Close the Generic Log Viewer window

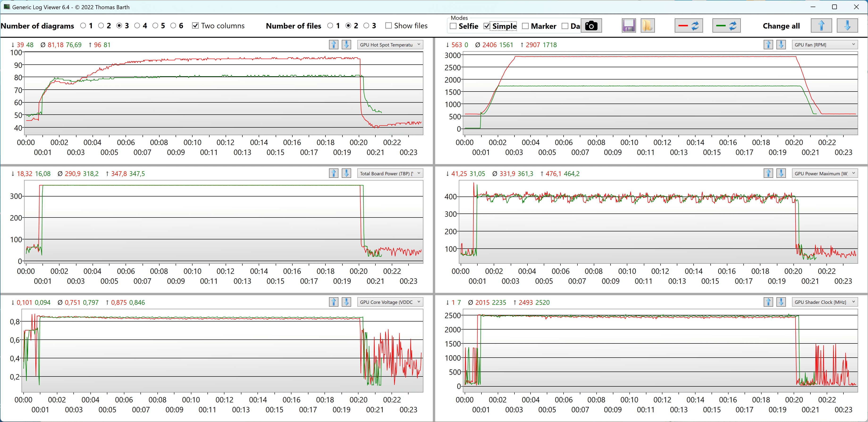856,7
